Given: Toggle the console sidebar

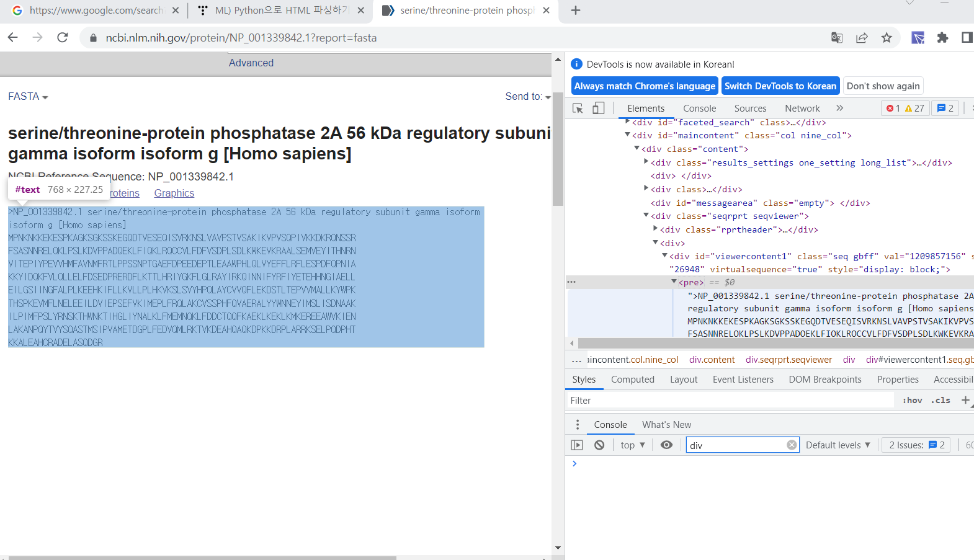Looking at the screenshot, I should tap(577, 445).
